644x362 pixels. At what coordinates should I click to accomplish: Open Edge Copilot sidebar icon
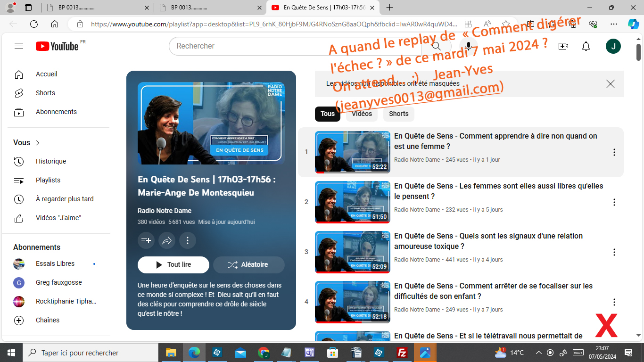pos(633,24)
